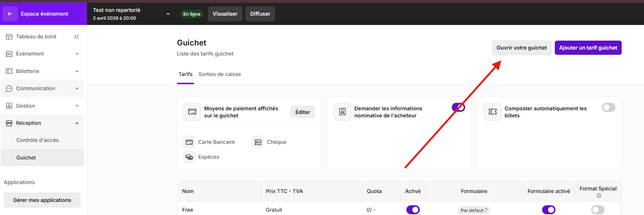The height and width of the screenshot is (215, 644).
Task: Open Contrôle d'accès submenu item
Action: (x=38, y=140)
